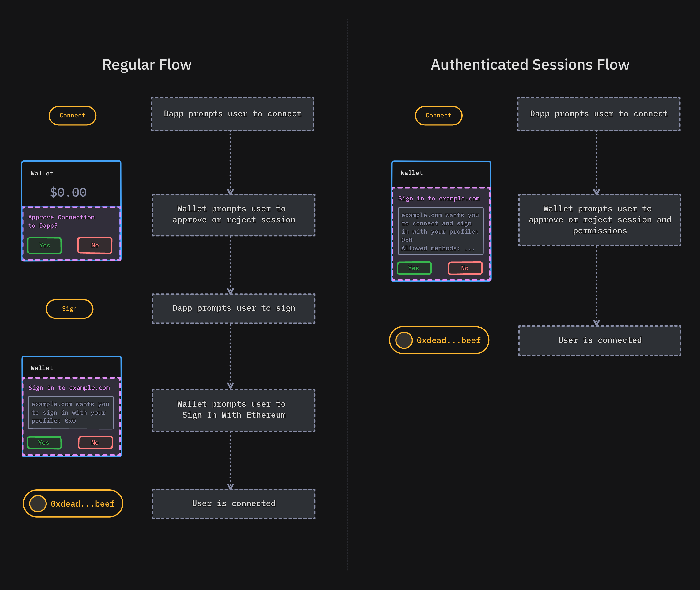
Task: Click the User is connected box in Regular Flow
Action: tap(233, 503)
